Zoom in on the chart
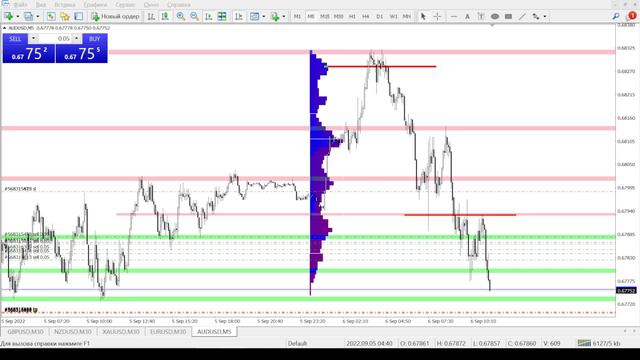Viewport: 640px width, 360px height. tap(180, 16)
